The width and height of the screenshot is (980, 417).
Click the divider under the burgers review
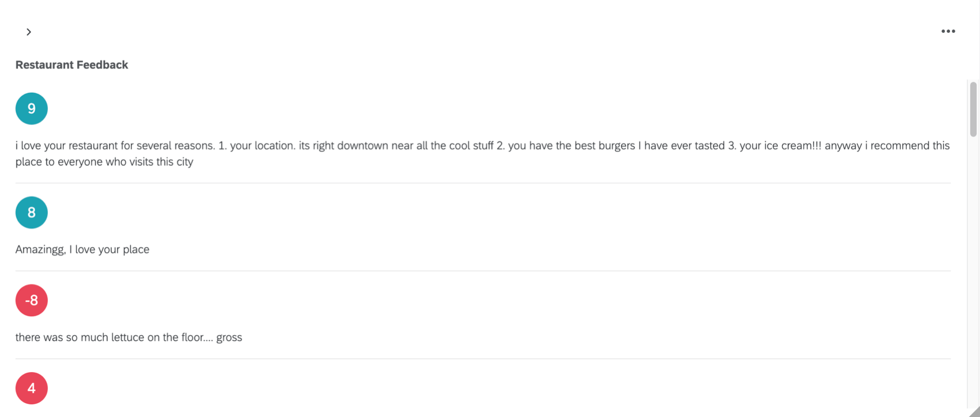tap(483, 183)
